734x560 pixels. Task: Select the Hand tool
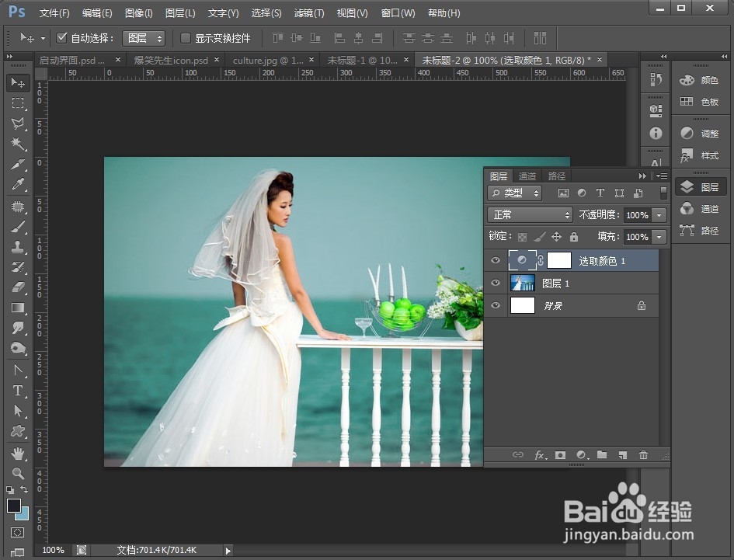tap(18, 454)
